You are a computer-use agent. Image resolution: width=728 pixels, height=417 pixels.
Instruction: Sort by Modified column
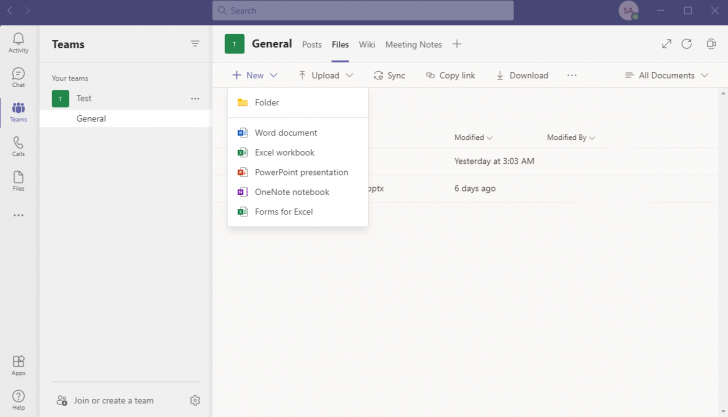point(473,137)
